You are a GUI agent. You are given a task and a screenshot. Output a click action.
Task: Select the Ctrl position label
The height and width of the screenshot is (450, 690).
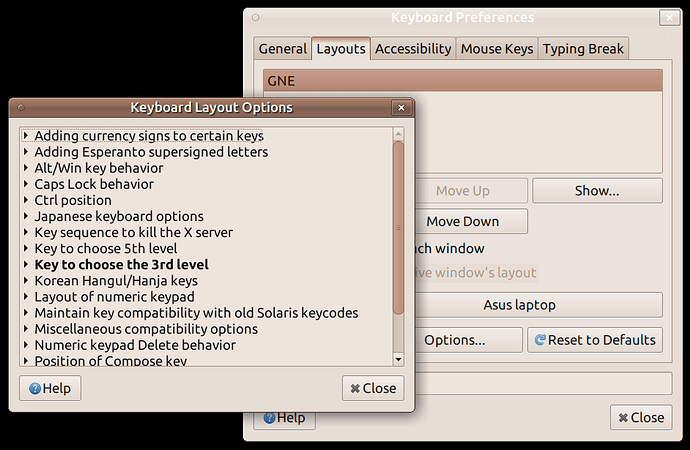pos(73,200)
